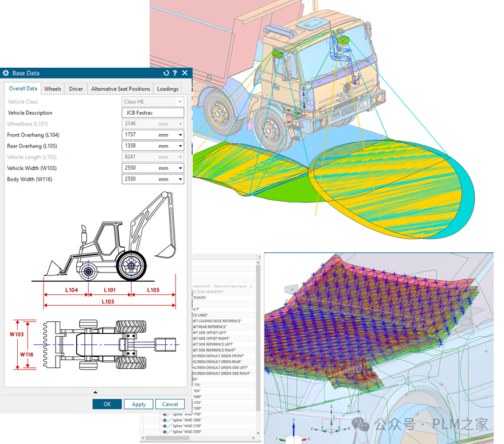Image resolution: width=504 pixels, height=444 pixels.
Task: Click the navigator scroll up arrow
Action: pyautogui.click(x=258, y=263)
